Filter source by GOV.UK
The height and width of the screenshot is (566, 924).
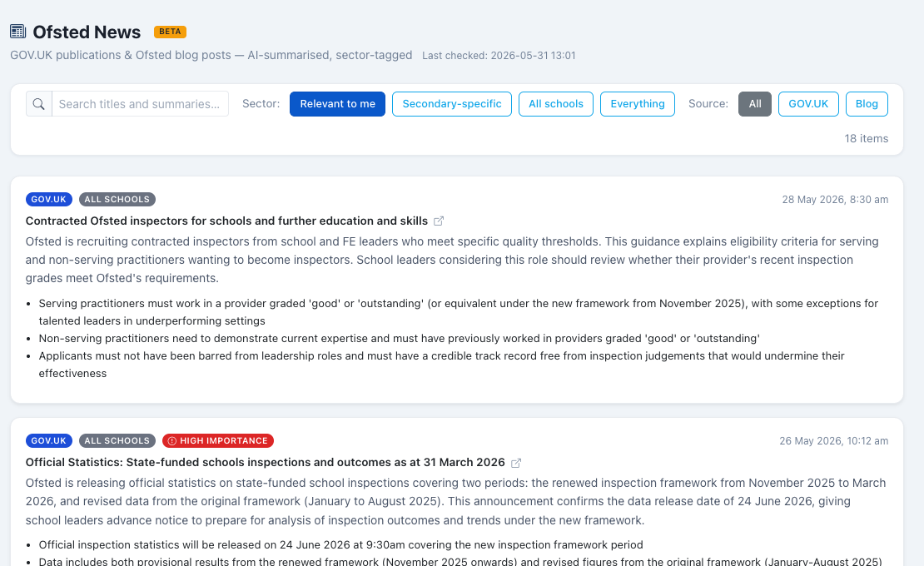tap(808, 104)
